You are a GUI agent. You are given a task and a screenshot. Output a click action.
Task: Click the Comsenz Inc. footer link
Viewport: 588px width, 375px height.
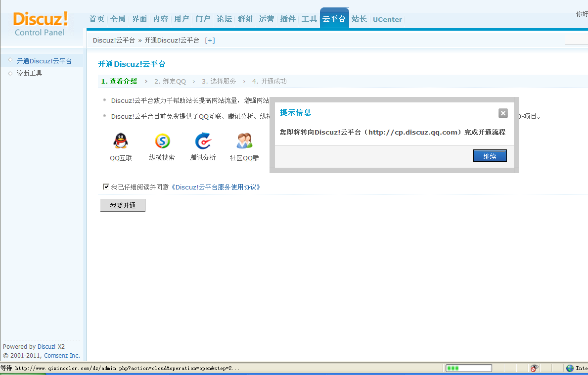click(x=62, y=356)
